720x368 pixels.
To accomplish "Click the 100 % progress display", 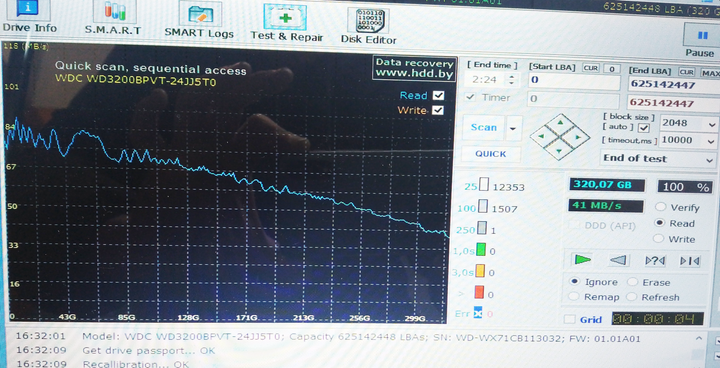I will point(685,187).
